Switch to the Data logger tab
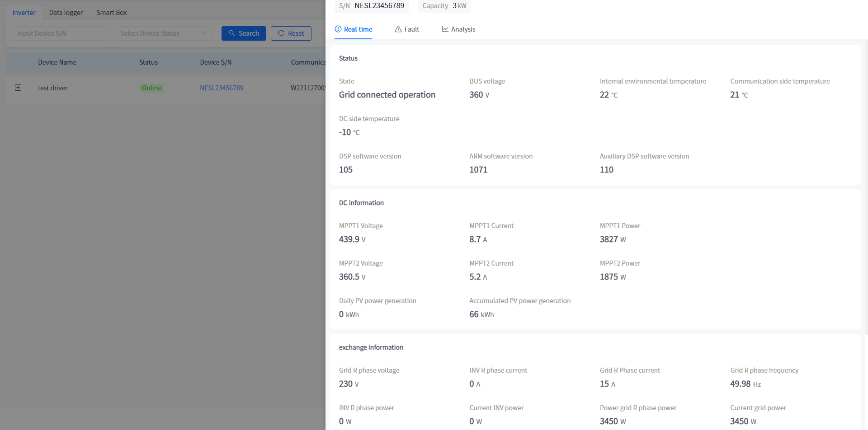 tap(66, 13)
